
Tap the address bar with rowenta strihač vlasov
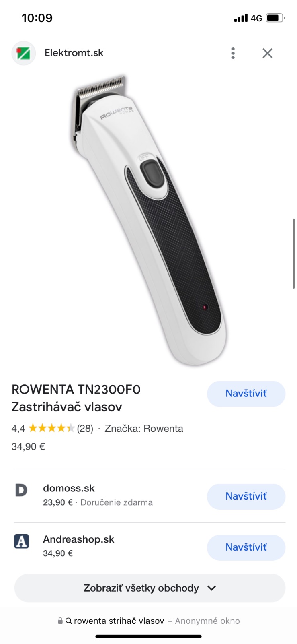[x=149, y=621]
